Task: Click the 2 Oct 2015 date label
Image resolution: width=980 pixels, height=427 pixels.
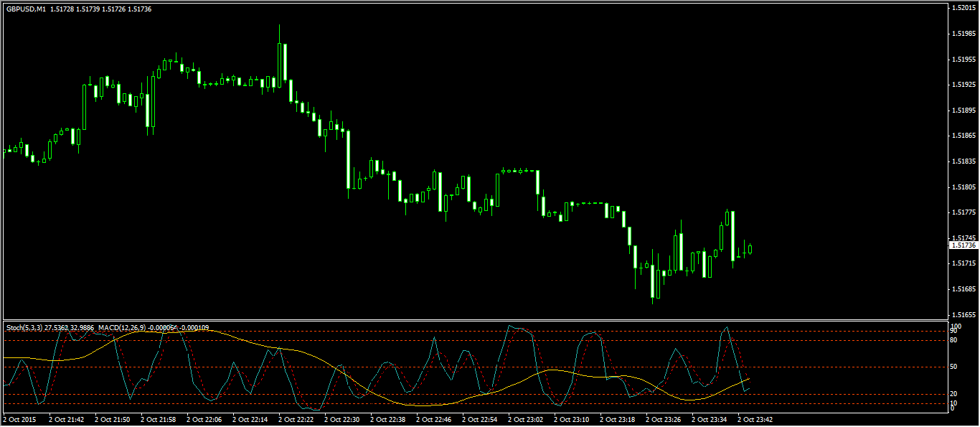Action: 21,419
